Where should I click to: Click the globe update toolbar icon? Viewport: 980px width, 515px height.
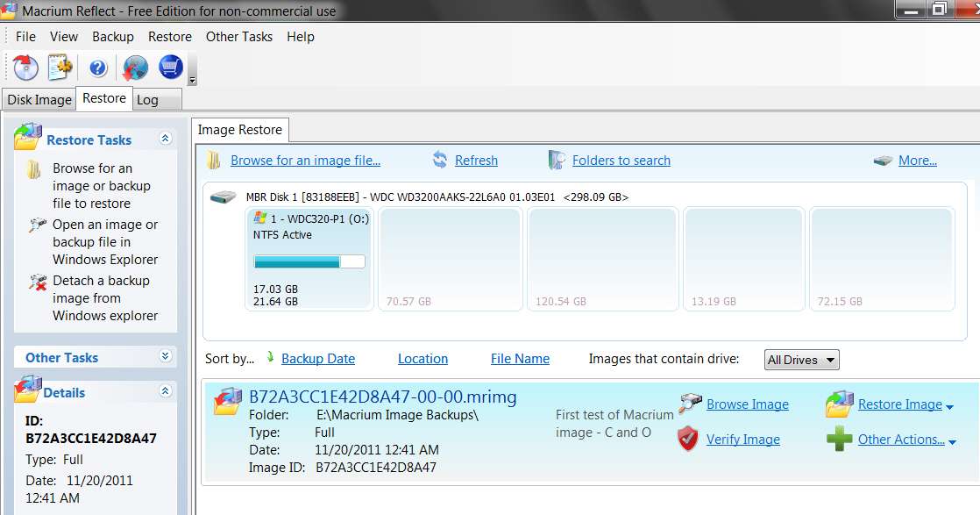click(135, 68)
